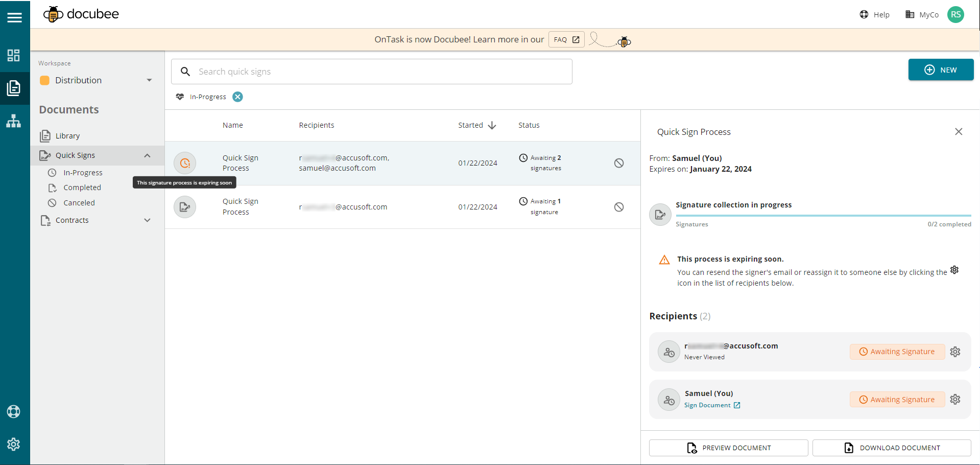The image size is (980, 465).
Task: Click the first recipient avatar icon
Action: [668, 352]
